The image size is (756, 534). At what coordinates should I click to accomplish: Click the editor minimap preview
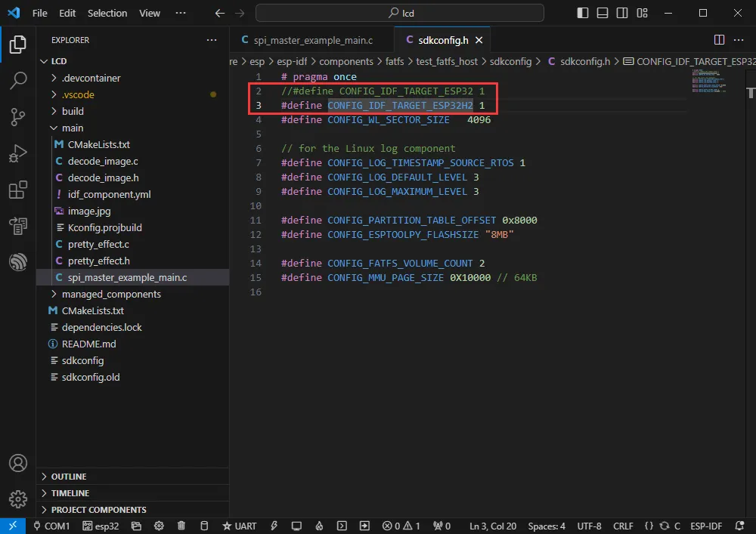[709, 81]
